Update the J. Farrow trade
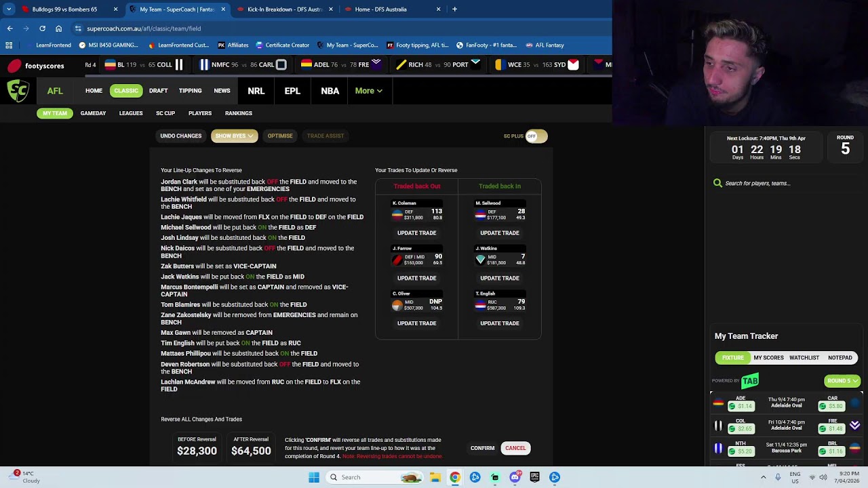The width and height of the screenshot is (868, 488). coord(416,278)
